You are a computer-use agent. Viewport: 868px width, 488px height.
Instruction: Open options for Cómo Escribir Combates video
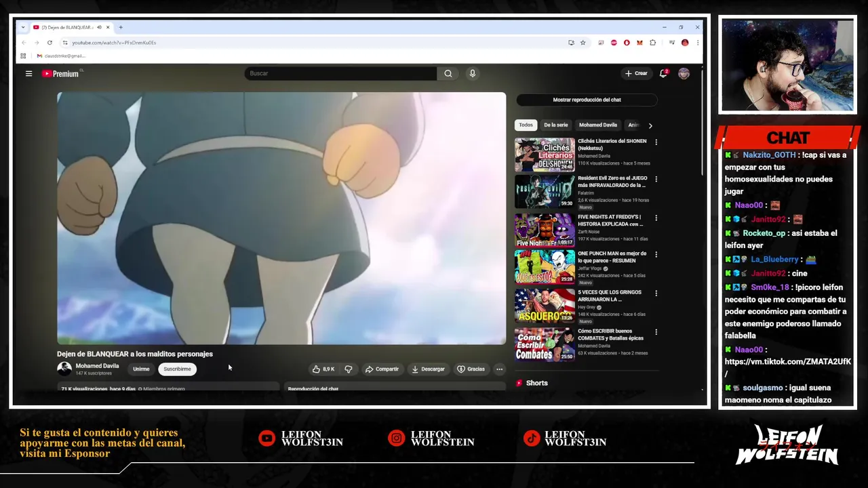pyautogui.click(x=656, y=332)
